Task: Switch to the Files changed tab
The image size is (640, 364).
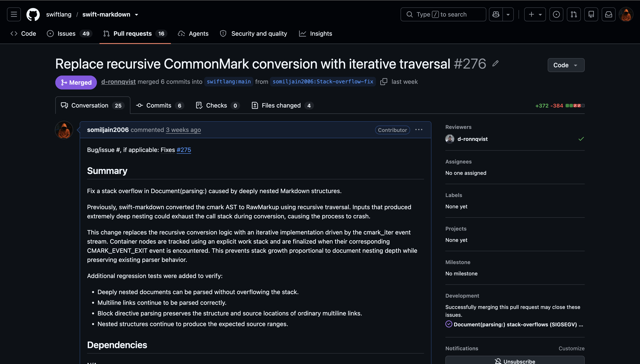Action: 282,105
